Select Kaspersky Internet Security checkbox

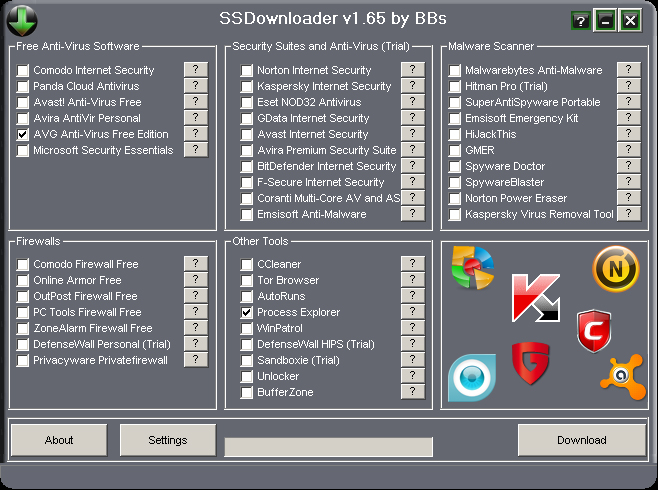point(247,86)
